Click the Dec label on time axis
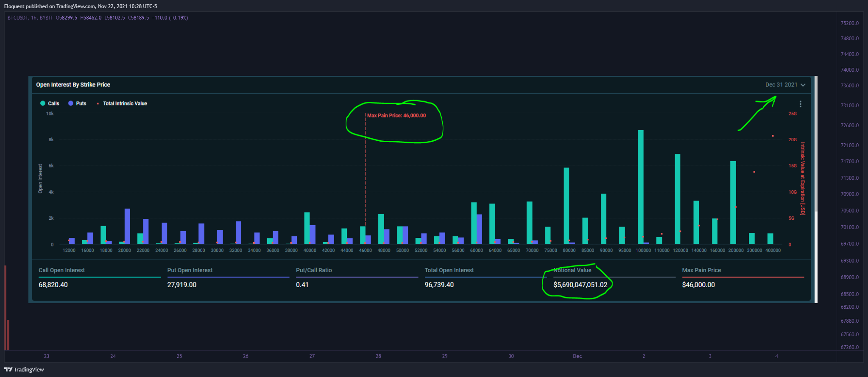868x377 pixels. (x=577, y=356)
